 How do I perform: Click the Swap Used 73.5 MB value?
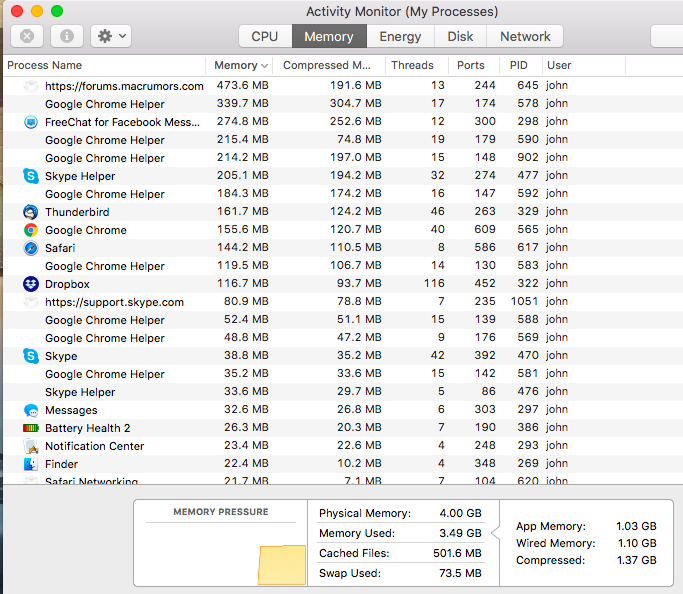[460, 573]
